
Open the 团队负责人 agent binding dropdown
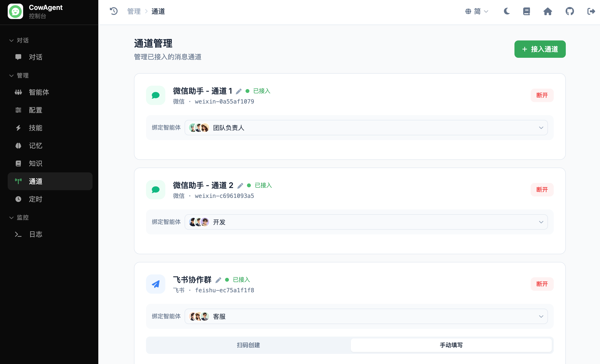[x=366, y=128]
